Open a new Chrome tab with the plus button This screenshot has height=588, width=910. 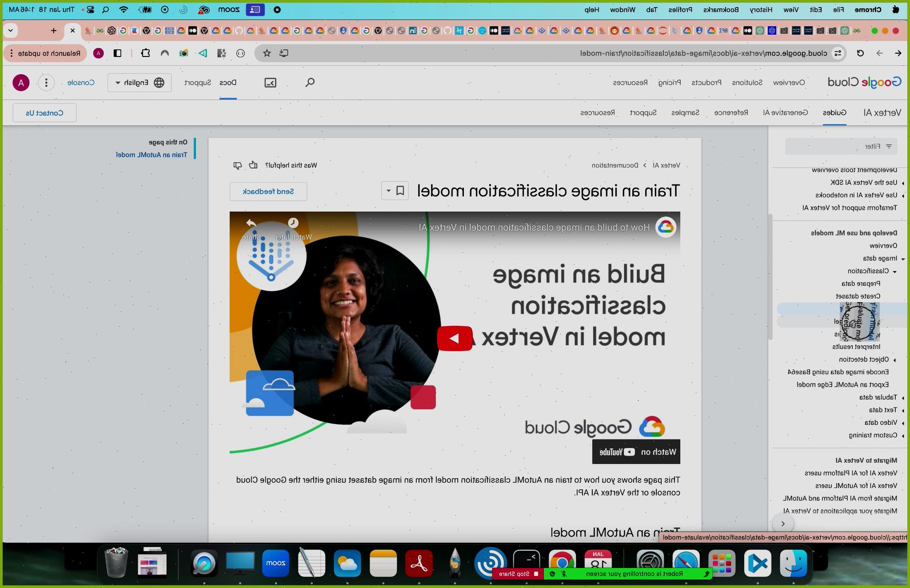54,31
